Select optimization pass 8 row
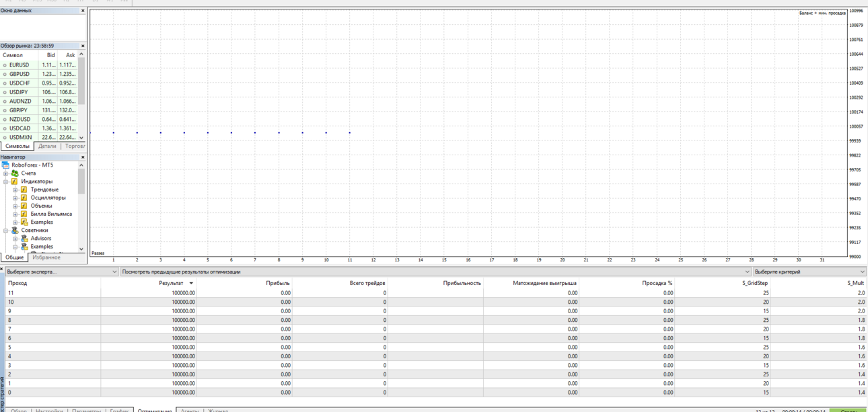868x412 pixels. [x=435, y=320]
